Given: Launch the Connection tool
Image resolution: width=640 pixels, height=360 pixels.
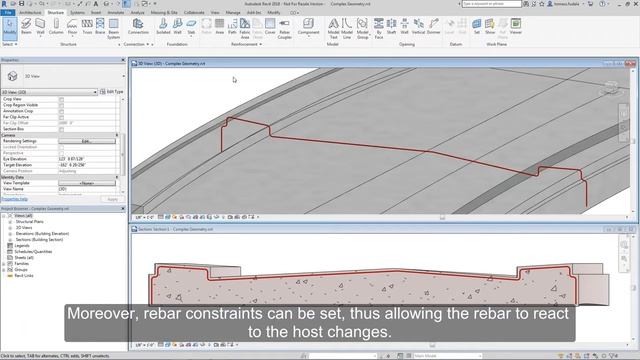Looking at the screenshot, I should click(138, 27).
